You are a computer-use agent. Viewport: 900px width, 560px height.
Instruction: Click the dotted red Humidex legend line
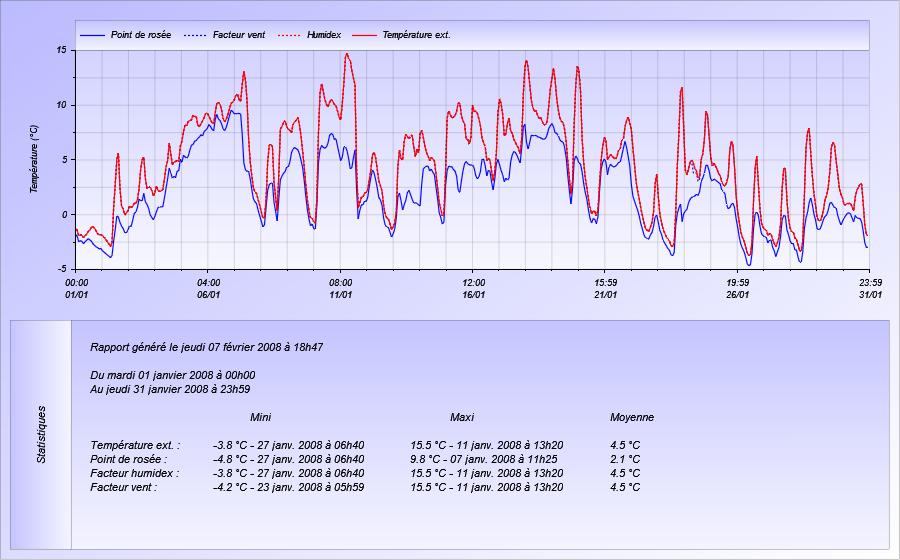point(289,35)
